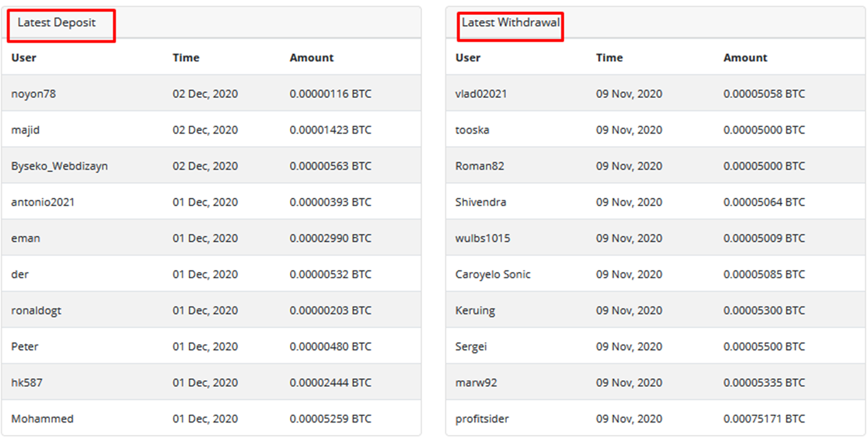Click the Latest Deposit panel heading

pos(57,23)
